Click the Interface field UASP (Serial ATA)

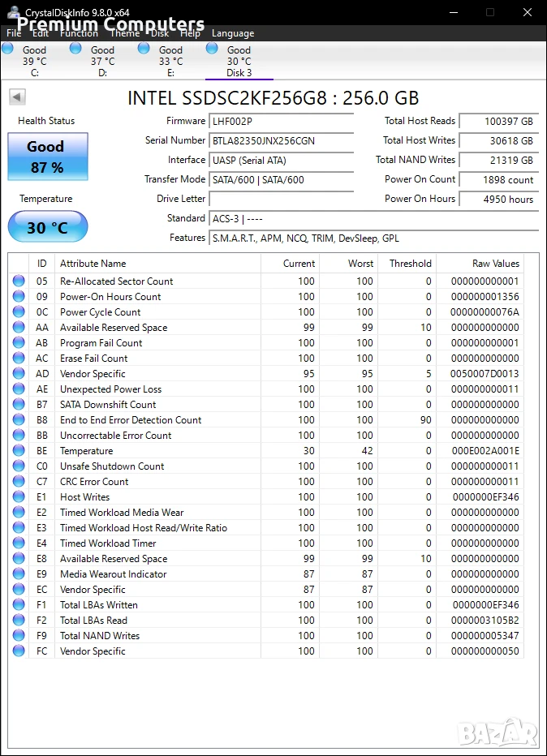click(x=282, y=160)
